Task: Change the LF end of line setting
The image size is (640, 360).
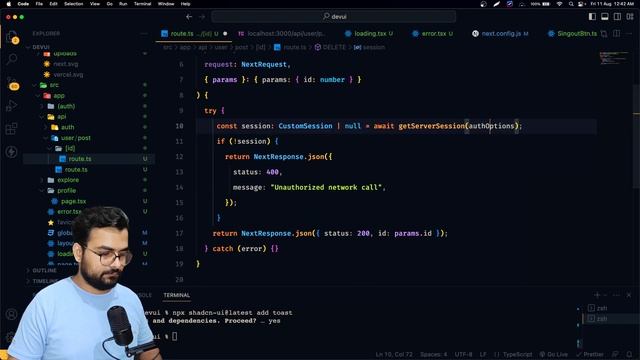Action: pyautogui.click(x=483, y=354)
